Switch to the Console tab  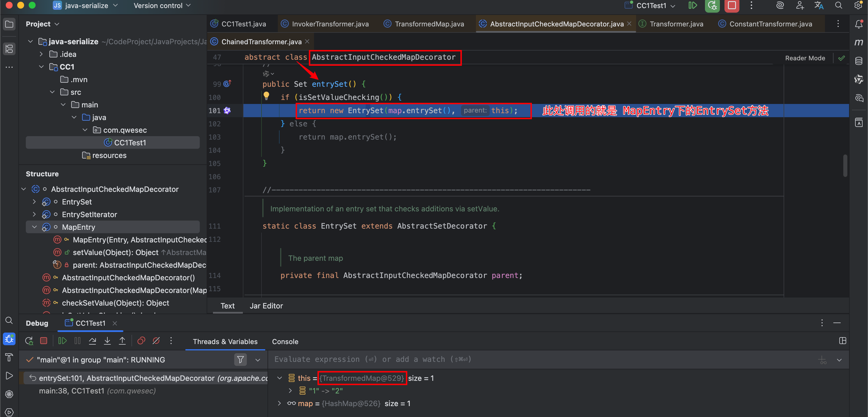tap(285, 341)
